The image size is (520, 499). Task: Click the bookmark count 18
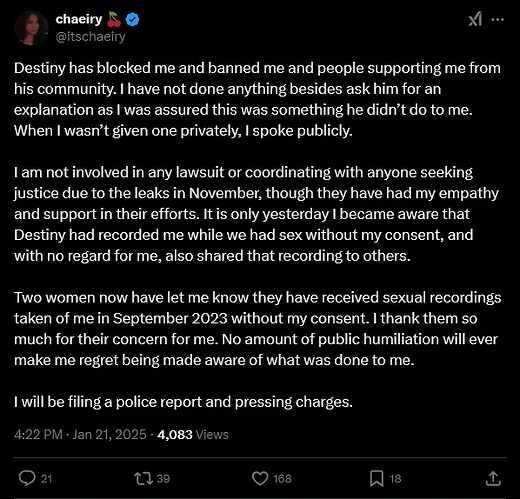[395, 479]
